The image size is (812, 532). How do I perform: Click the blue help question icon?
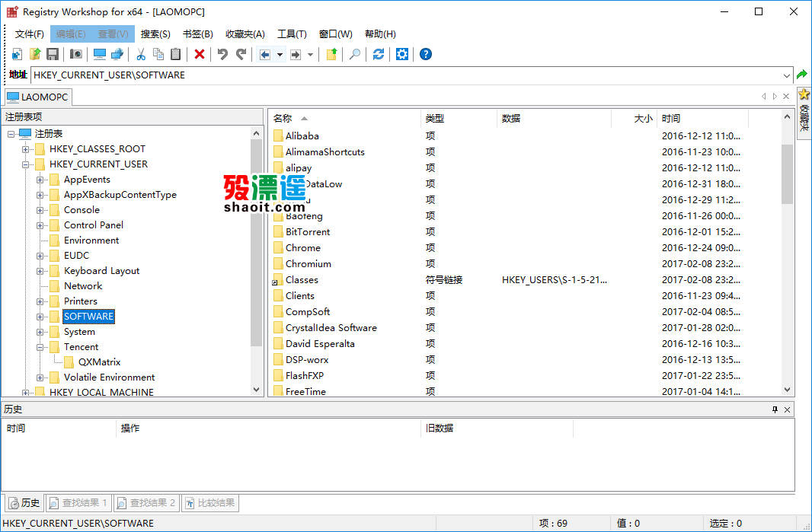point(426,54)
